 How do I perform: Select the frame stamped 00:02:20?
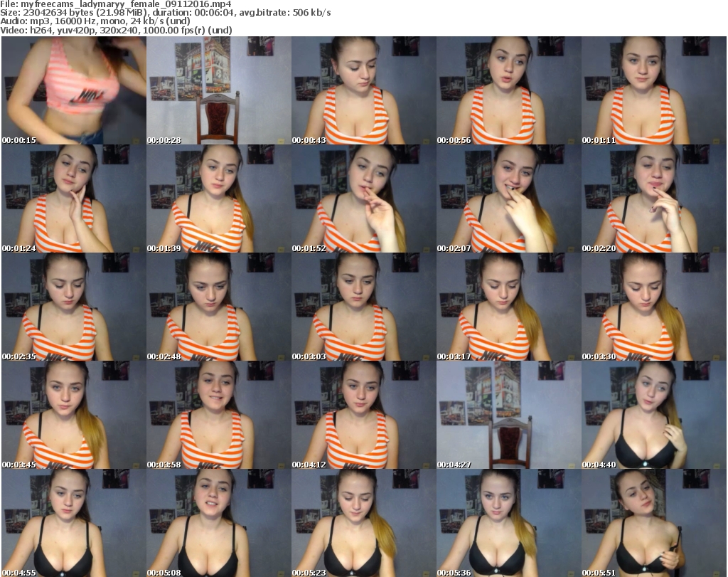click(654, 198)
